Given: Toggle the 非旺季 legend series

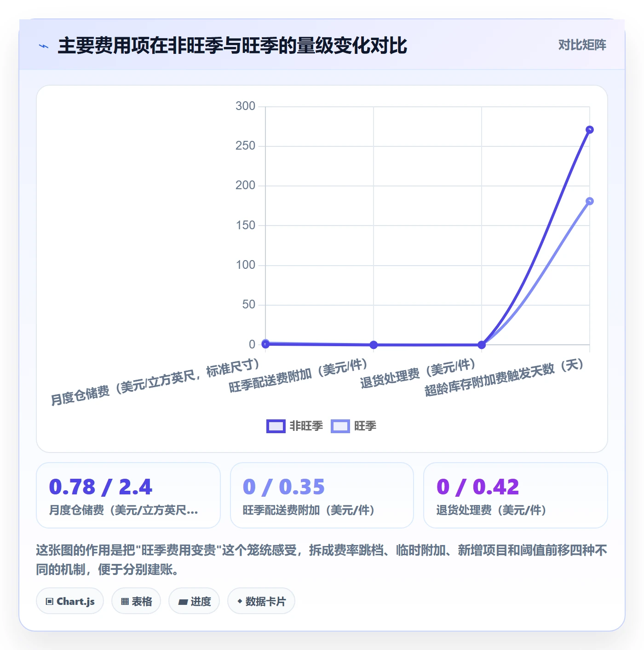Looking at the screenshot, I should [x=295, y=426].
